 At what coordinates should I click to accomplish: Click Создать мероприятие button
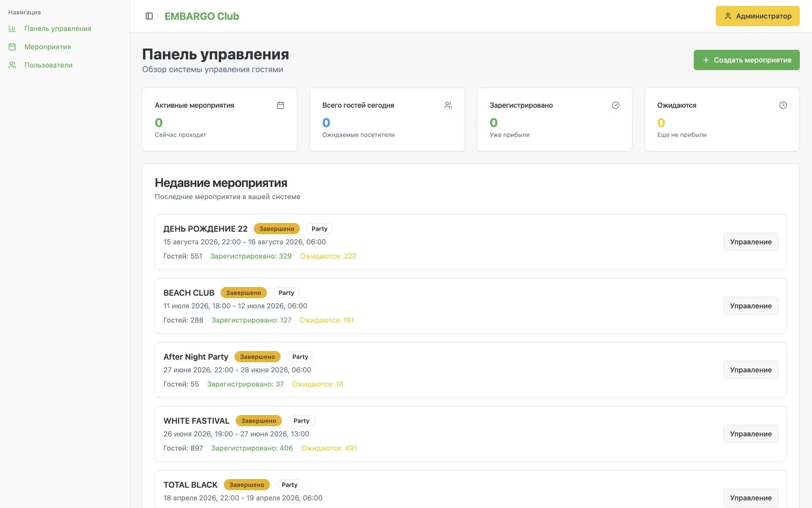click(x=747, y=60)
